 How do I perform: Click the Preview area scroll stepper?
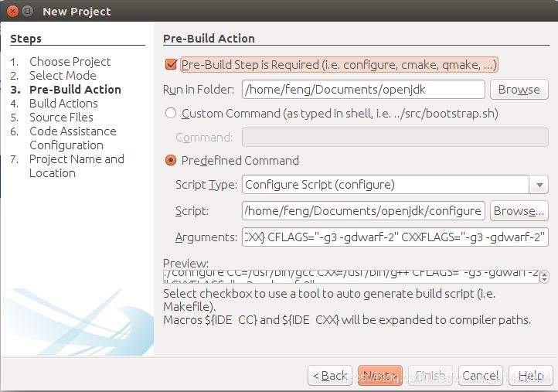[x=544, y=277]
